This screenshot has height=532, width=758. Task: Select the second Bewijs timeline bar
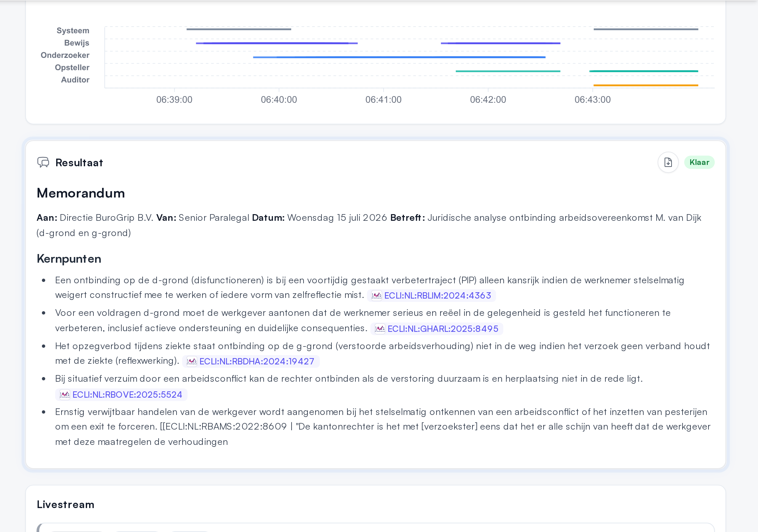(x=500, y=43)
